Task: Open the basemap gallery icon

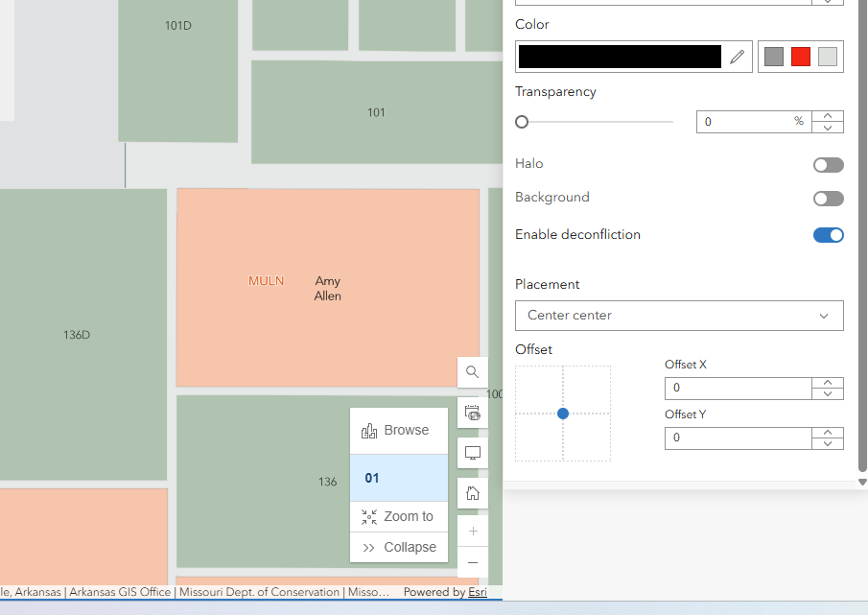Action: pos(472,413)
